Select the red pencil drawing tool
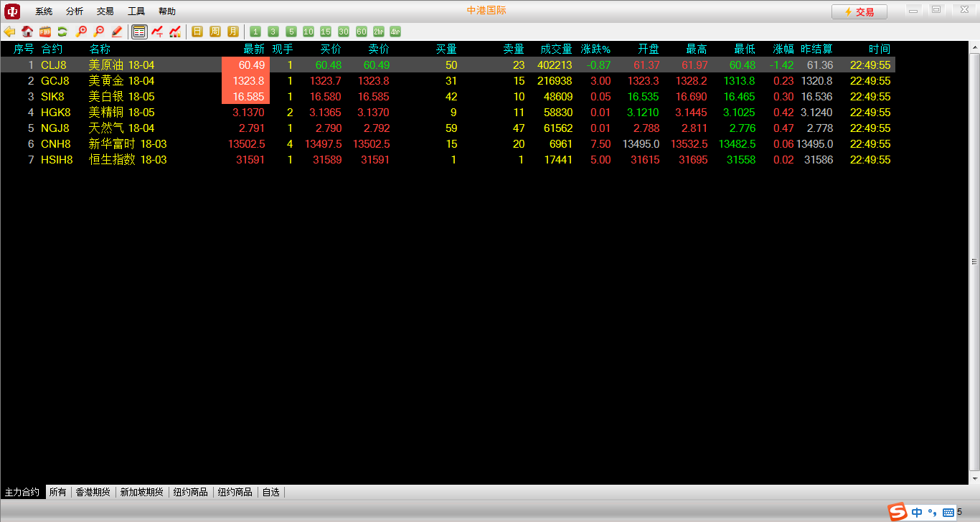Screen dimensions: 980x522 click(x=116, y=32)
